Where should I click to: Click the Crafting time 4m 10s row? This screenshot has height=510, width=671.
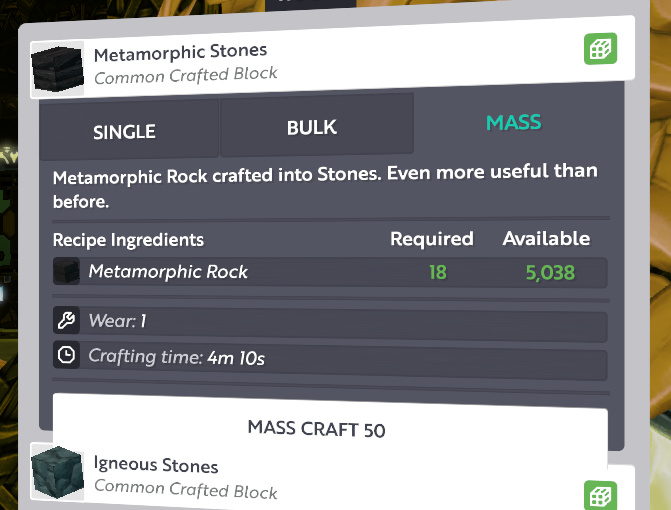[x=330, y=360]
